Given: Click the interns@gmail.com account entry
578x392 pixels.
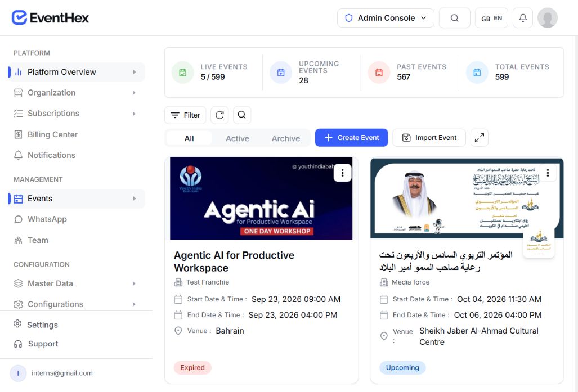Looking at the screenshot, I should click(62, 373).
